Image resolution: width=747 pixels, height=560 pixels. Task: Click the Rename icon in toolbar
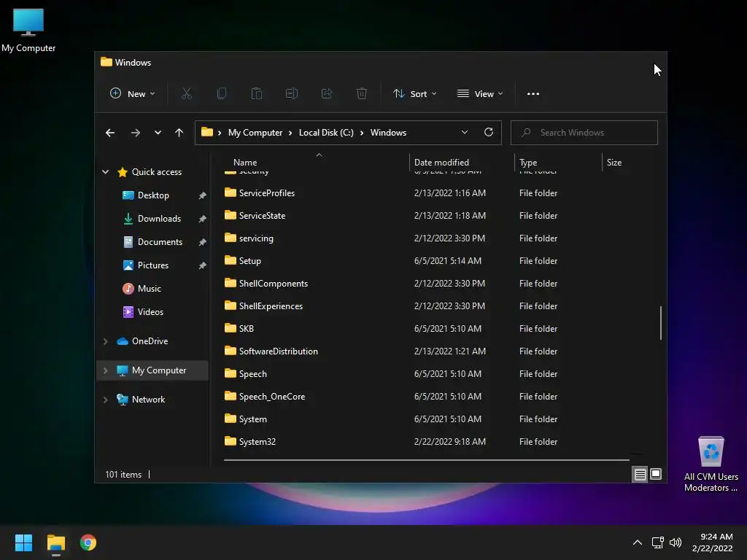click(292, 94)
